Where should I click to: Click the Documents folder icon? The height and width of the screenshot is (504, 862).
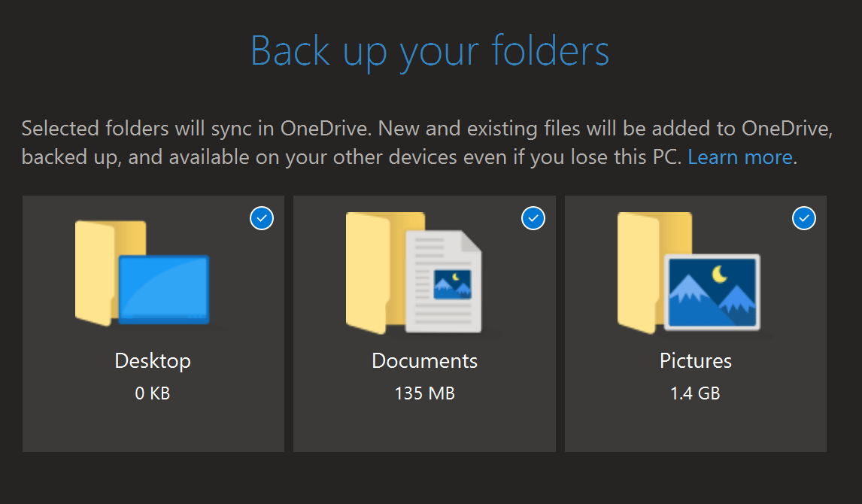coord(413,273)
